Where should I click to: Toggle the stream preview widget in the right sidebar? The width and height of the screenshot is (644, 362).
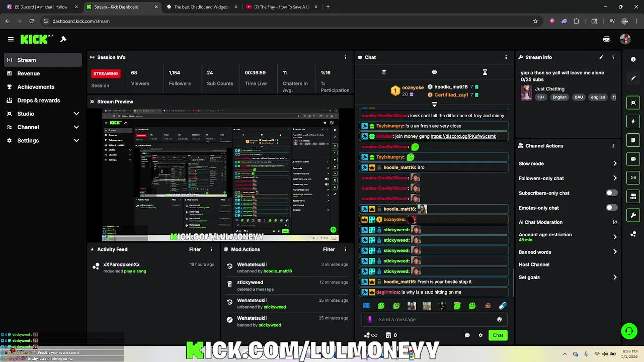point(633,103)
